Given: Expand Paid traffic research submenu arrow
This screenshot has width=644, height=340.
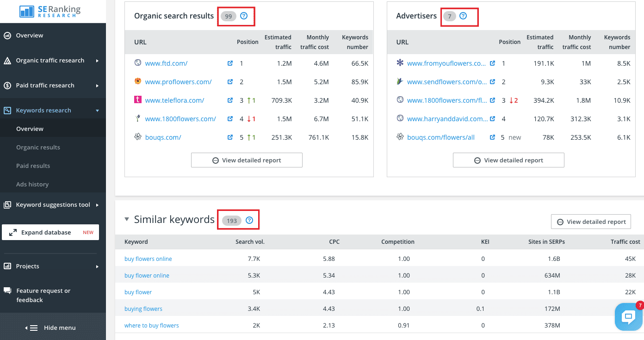Looking at the screenshot, I should pos(98,86).
